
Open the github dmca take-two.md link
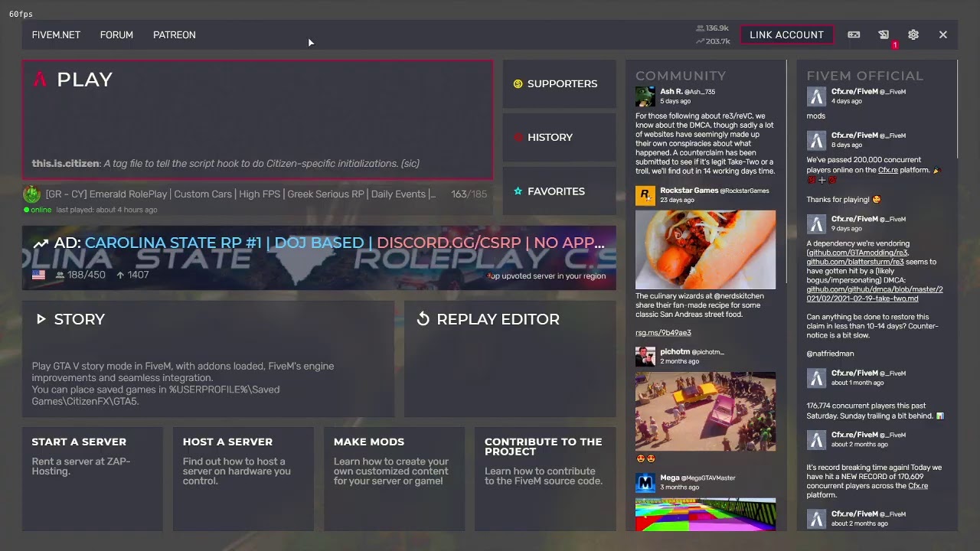coord(874,294)
